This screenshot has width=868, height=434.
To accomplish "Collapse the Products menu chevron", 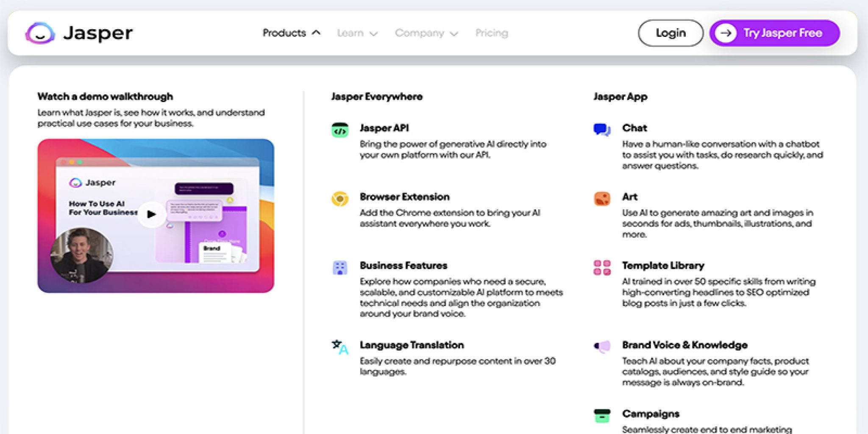I will (x=316, y=32).
